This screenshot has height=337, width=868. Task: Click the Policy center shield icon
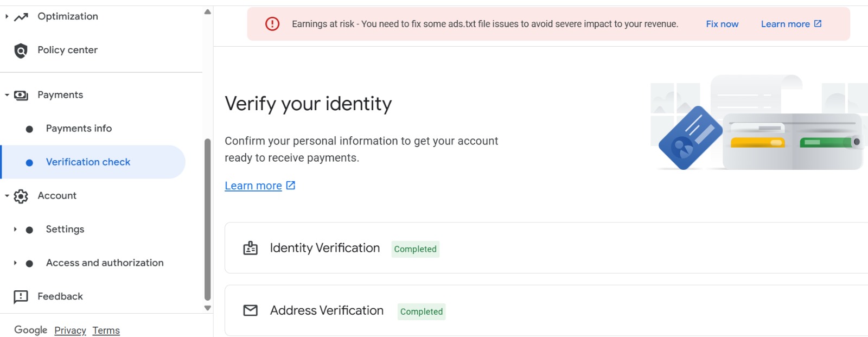pyautogui.click(x=21, y=50)
